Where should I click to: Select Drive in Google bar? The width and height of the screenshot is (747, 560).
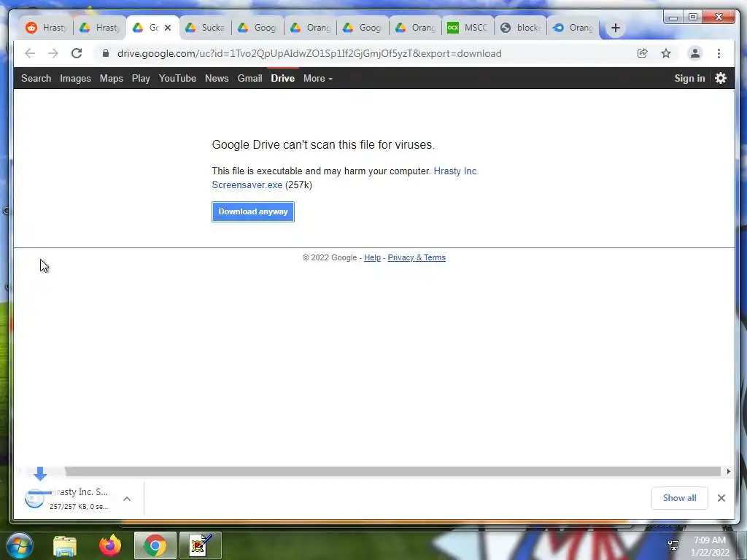[x=282, y=78]
